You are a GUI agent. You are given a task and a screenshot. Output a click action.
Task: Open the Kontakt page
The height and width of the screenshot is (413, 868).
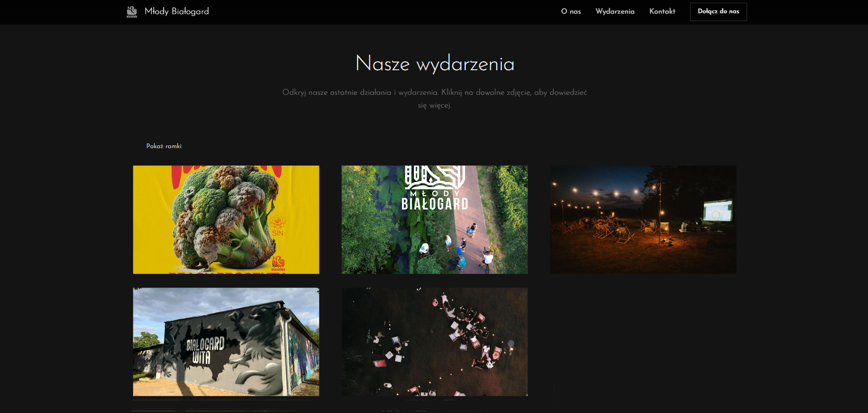tap(662, 12)
